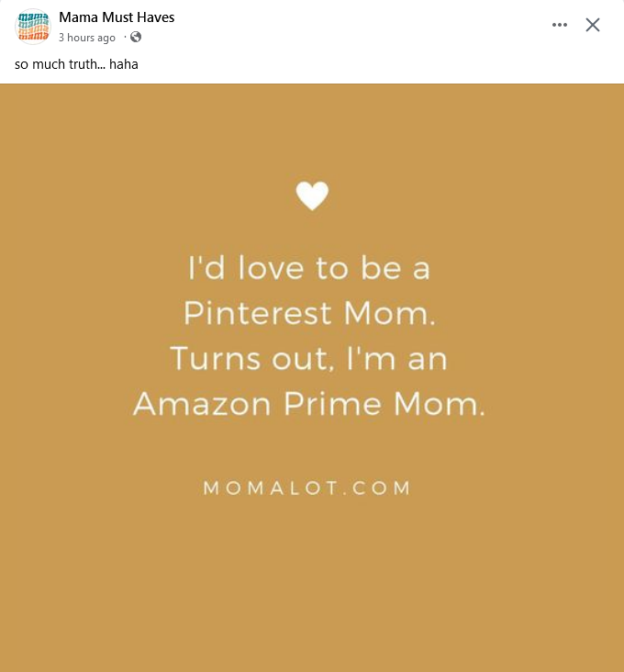Click the MOMALOT.COM watermark text
This screenshot has height=672, width=624.
pos(307,487)
